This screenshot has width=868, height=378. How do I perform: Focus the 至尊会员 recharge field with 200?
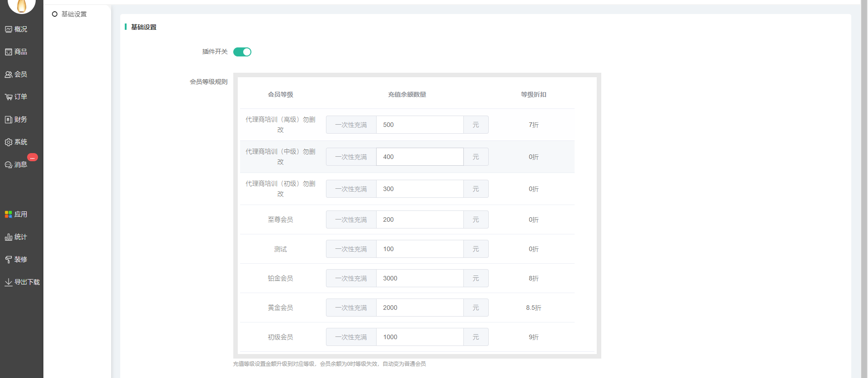point(420,219)
